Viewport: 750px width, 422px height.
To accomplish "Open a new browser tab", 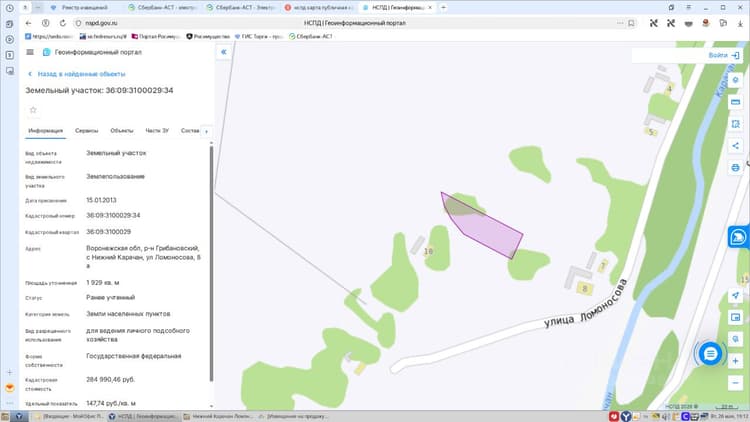I will (443, 8).
